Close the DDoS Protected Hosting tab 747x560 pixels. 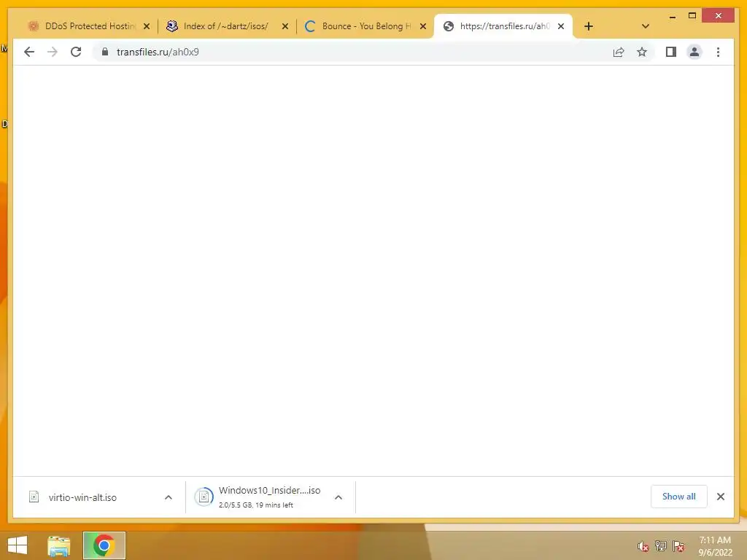pos(147,26)
